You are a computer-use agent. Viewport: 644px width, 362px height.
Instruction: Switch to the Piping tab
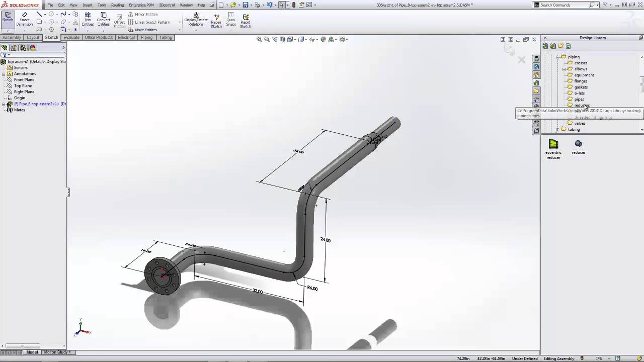pyautogui.click(x=146, y=38)
